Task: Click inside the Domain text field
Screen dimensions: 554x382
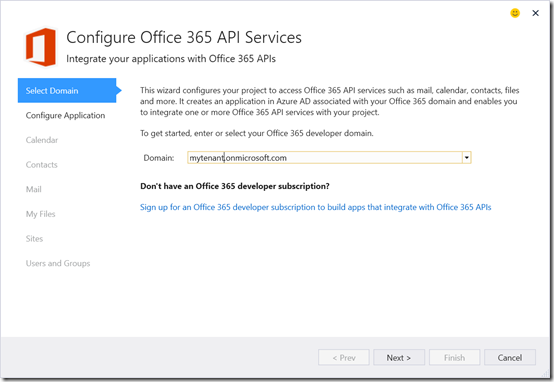Action: 325,158
